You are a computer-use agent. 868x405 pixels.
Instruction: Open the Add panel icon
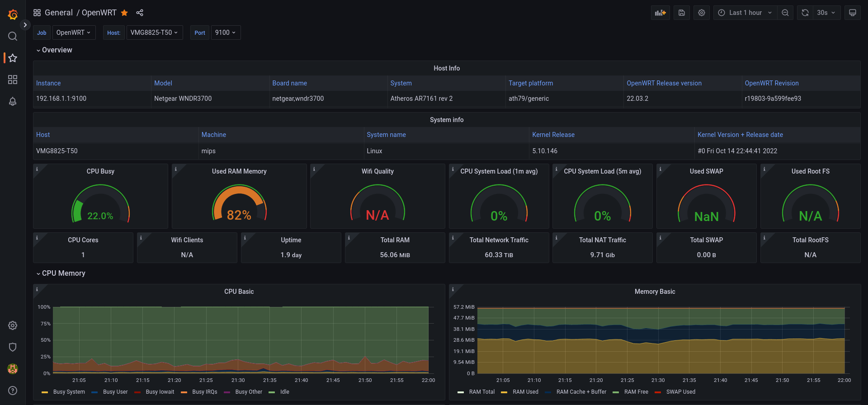click(660, 13)
